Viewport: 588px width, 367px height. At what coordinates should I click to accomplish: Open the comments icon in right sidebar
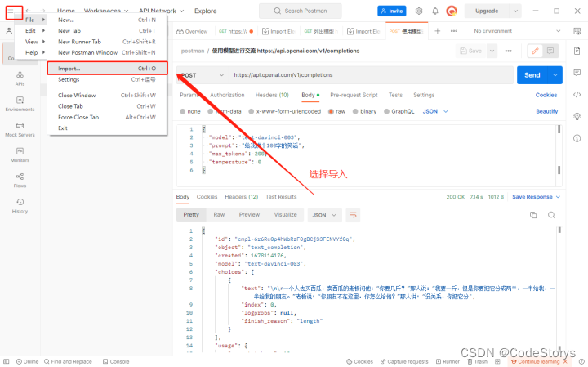(577, 73)
